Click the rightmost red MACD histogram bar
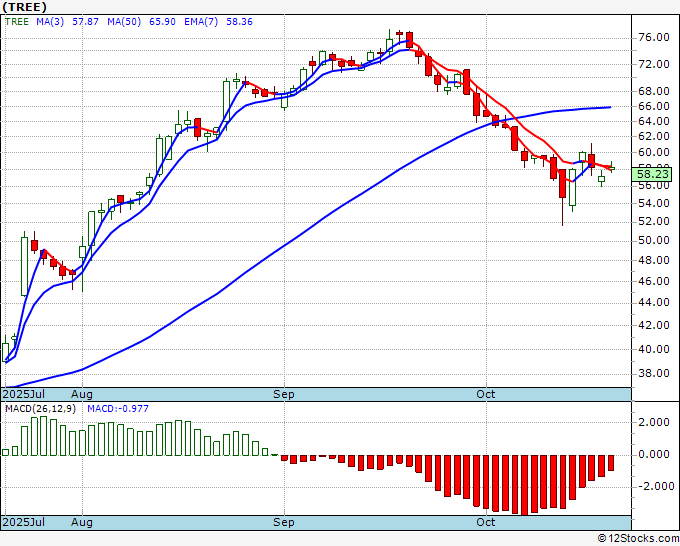680x546 pixels. [611, 463]
